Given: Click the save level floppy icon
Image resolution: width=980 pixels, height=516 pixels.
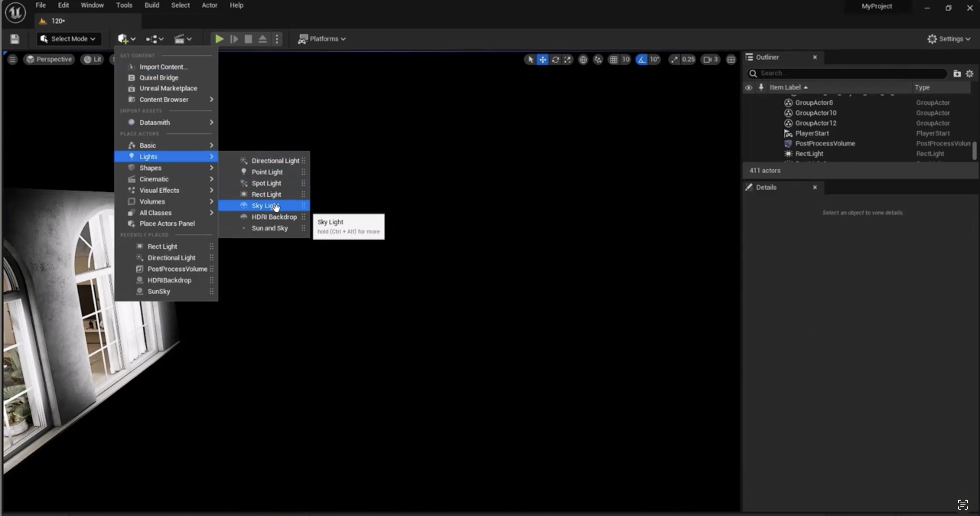Looking at the screenshot, I should click(x=15, y=39).
